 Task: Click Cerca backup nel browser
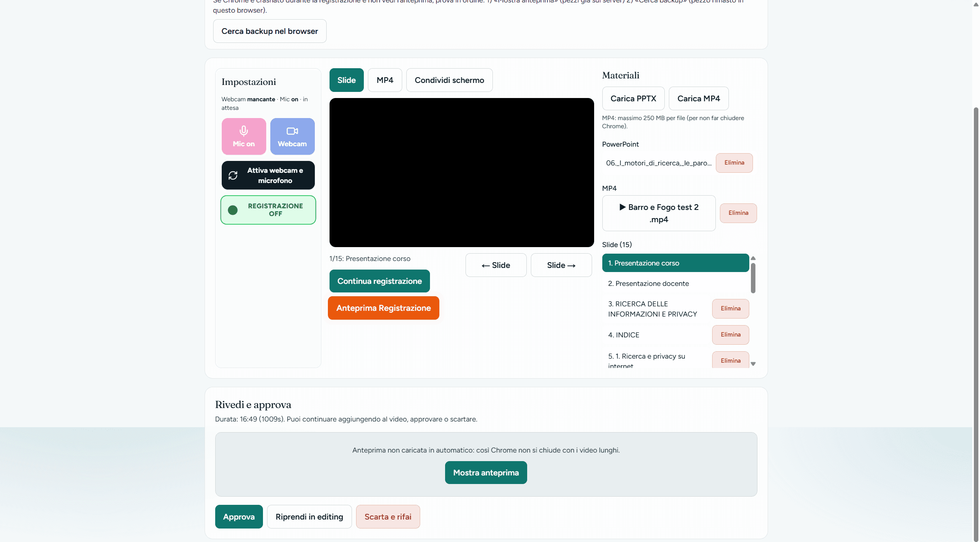pos(269,31)
